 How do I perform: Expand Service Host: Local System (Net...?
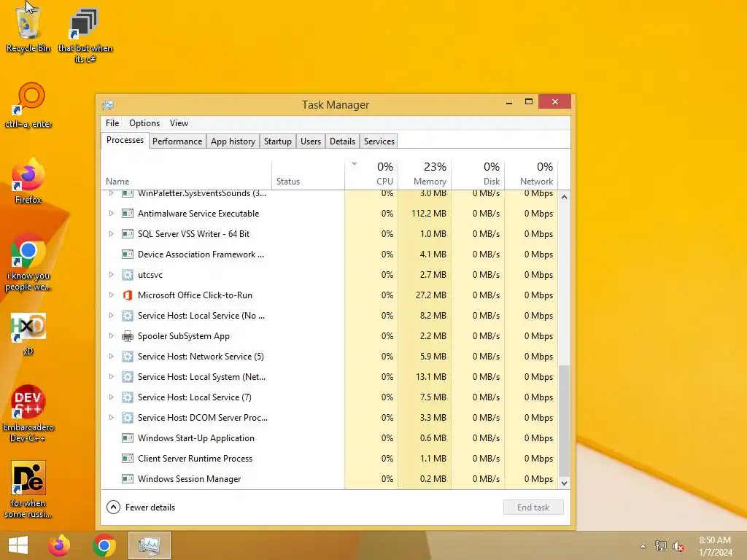coord(111,377)
